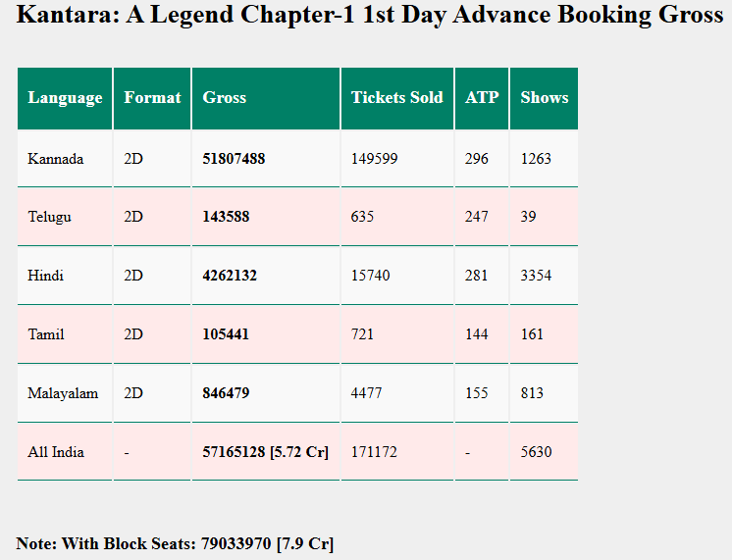This screenshot has height=560, width=732.
Task: Click the All India gross 57165128 cell
Action: click(265, 452)
